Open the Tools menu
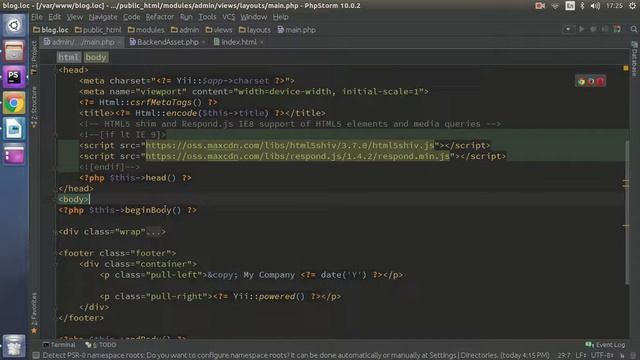Image resolution: width=640 pixels, height=360 pixels. [207, 17]
